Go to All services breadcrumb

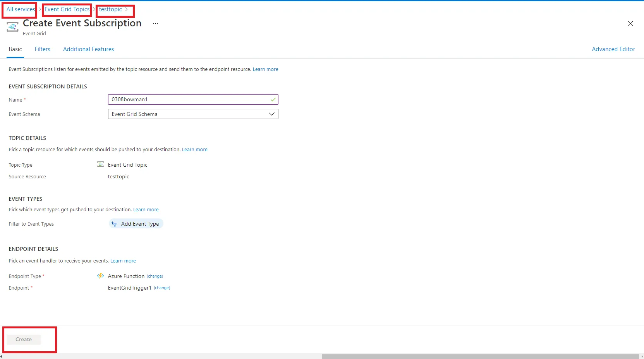(21, 9)
